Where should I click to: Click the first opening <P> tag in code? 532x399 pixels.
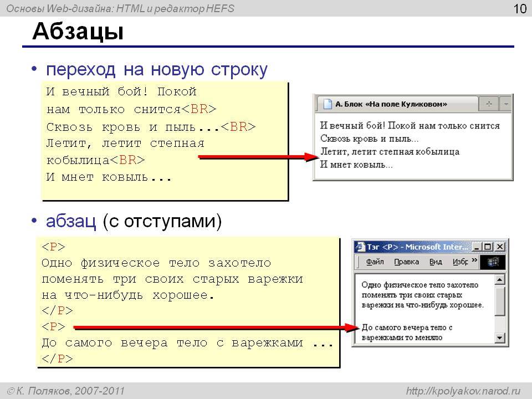(53, 247)
